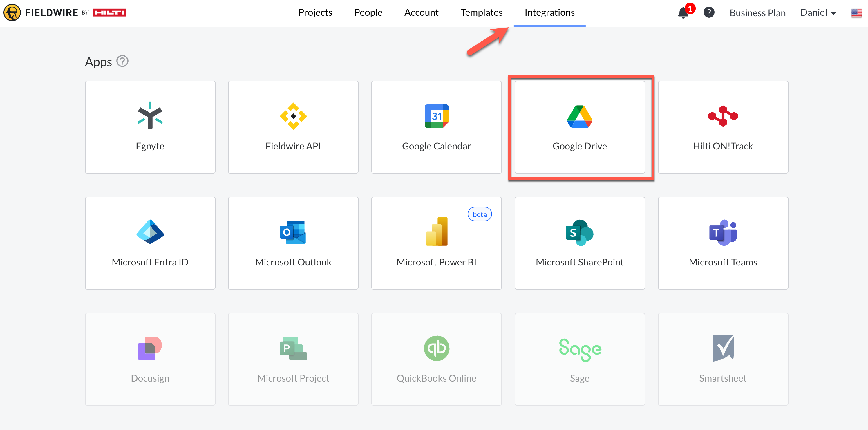Select the Fieldwire API label
This screenshot has height=430, width=868.
(293, 146)
